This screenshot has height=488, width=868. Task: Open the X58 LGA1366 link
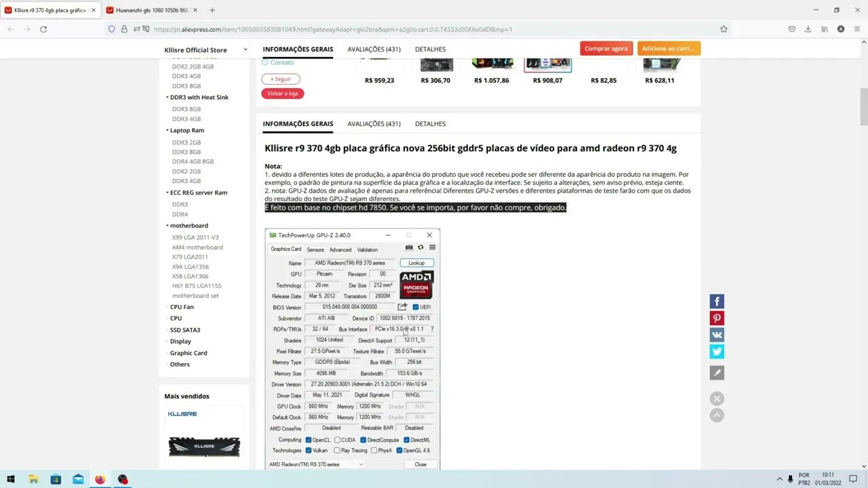190,276
